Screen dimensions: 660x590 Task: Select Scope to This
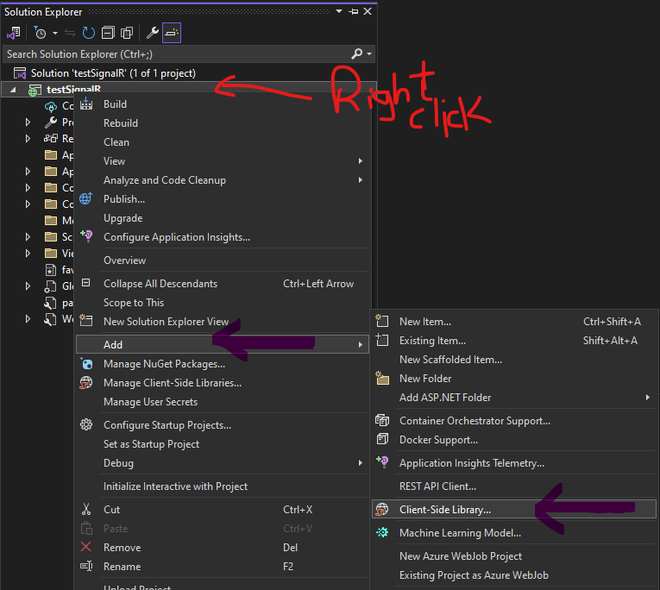pos(222,303)
